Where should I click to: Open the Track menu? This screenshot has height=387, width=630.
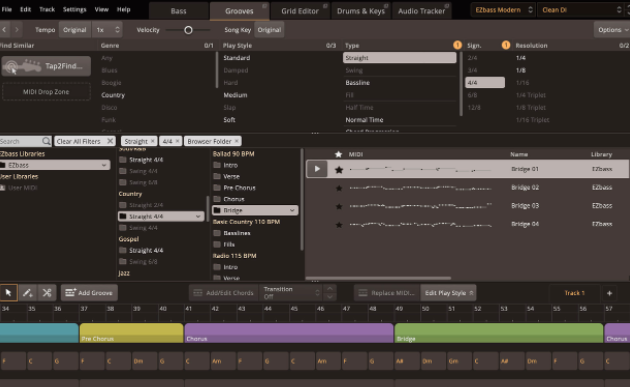click(x=47, y=9)
